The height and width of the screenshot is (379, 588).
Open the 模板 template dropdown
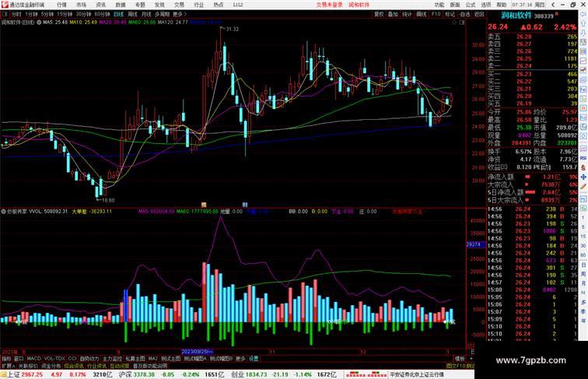tap(460, 359)
